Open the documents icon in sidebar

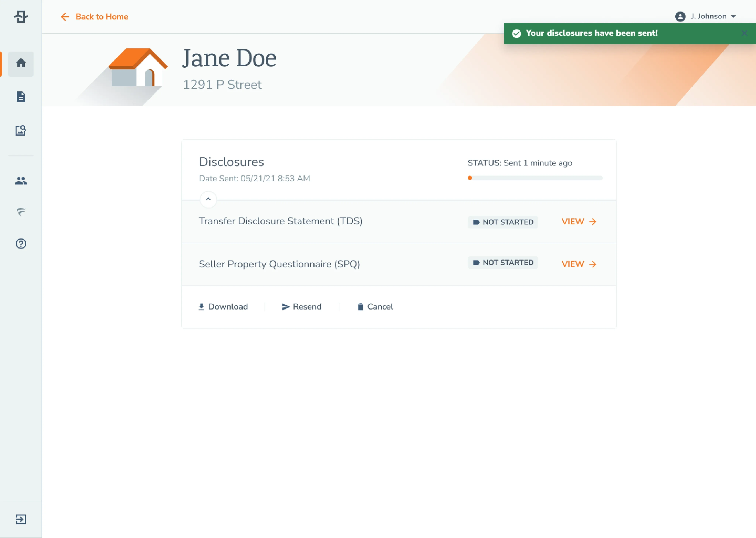[21, 97]
